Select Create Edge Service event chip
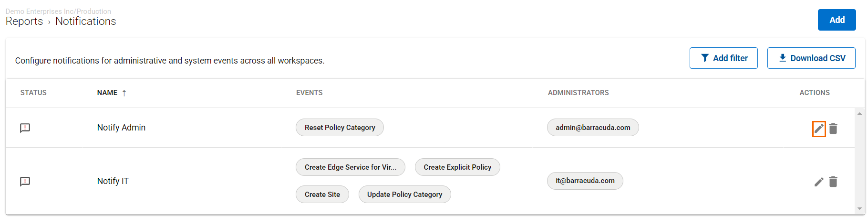 click(x=350, y=167)
